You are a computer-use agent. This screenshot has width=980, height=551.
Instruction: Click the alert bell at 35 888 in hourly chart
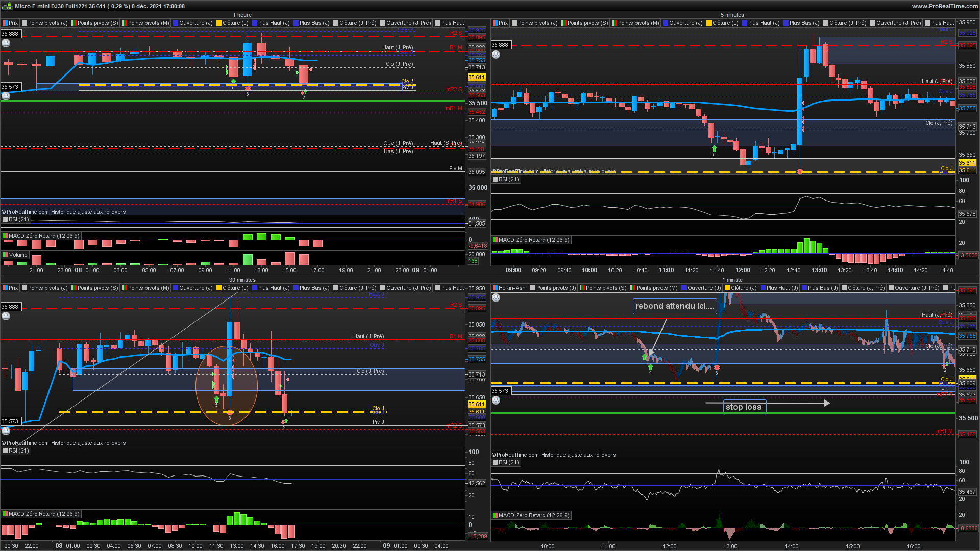(6, 43)
